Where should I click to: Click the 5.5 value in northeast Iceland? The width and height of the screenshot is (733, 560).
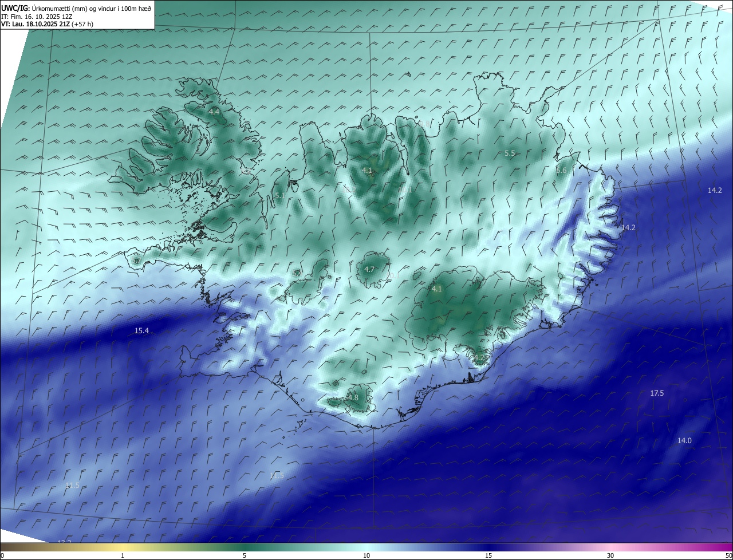click(x=510, y=153)
